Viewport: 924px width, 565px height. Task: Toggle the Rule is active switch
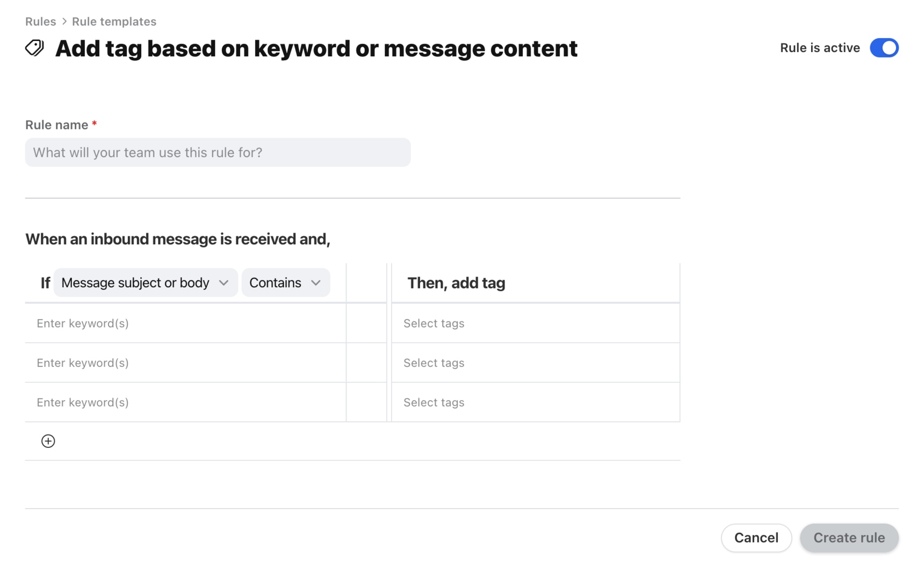coord(884,48)
